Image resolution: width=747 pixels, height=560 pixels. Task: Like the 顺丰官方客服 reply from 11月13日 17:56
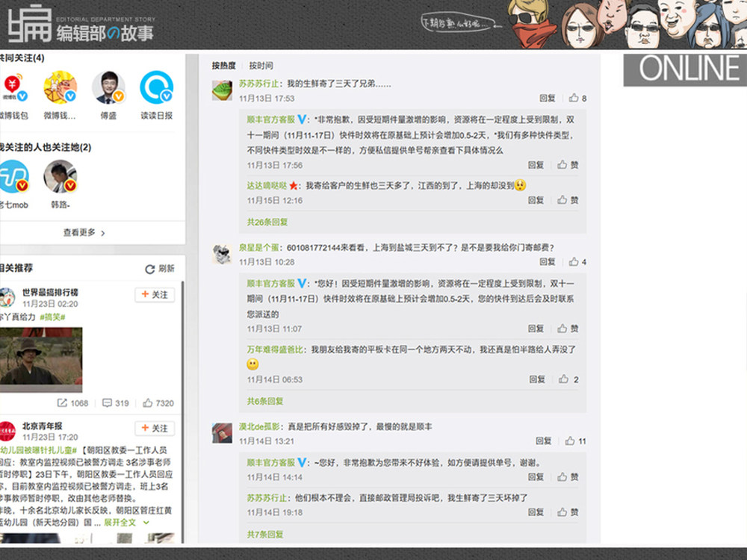(568, 165)
